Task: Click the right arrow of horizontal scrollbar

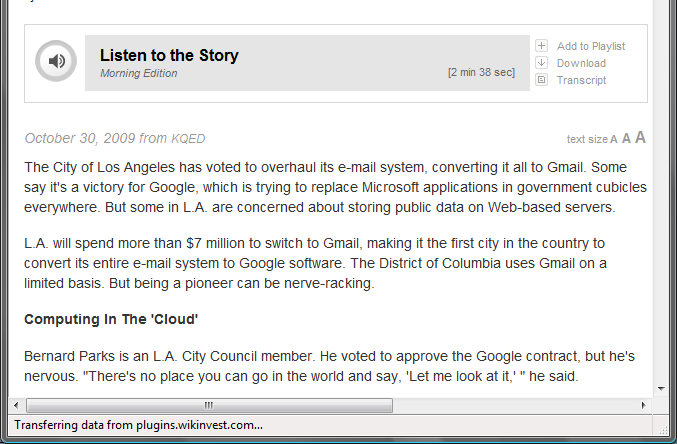Action: point(643,406)
